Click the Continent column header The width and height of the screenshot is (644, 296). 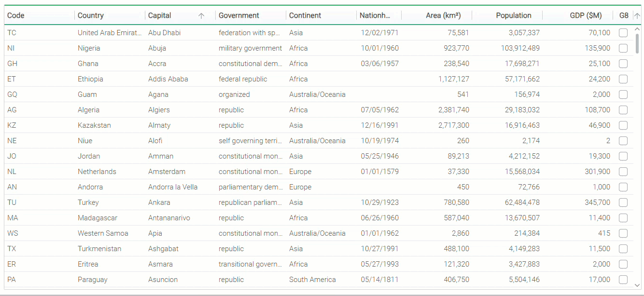coord(305,15)
